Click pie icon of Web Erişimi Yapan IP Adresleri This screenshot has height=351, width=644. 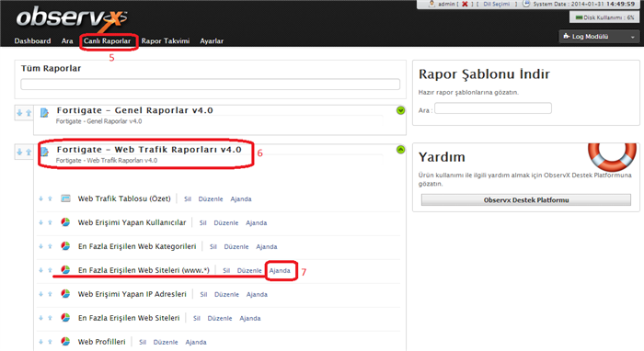(x=65, y=294)
